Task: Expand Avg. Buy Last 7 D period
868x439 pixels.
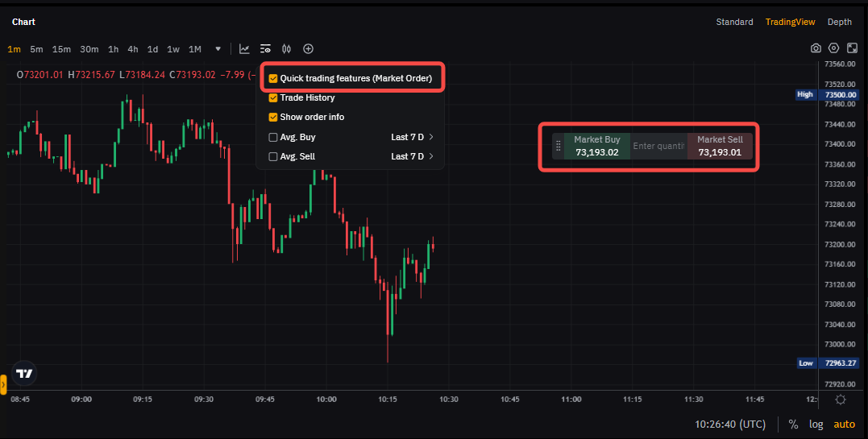Action: tap(412, 137)
